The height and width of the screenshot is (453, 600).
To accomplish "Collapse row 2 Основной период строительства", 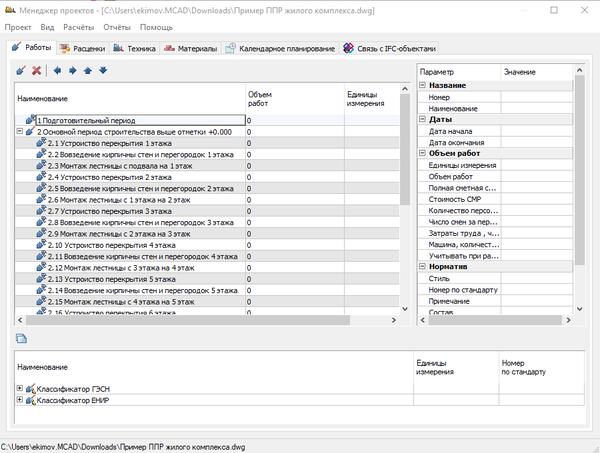I will (20, 131).
